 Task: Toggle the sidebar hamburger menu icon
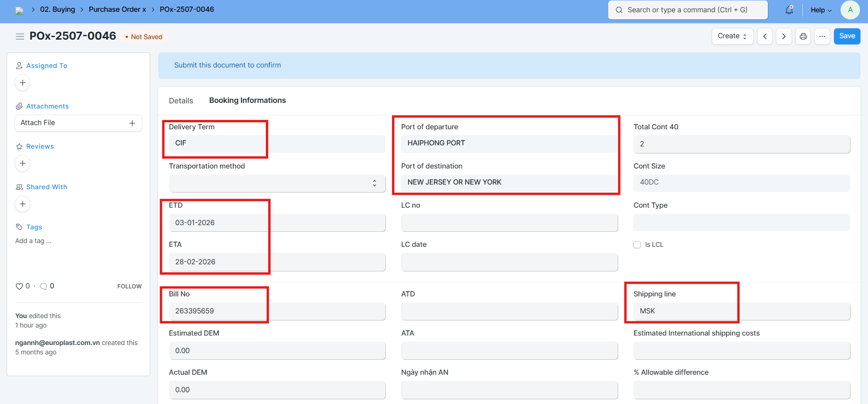tap(20, 36)
